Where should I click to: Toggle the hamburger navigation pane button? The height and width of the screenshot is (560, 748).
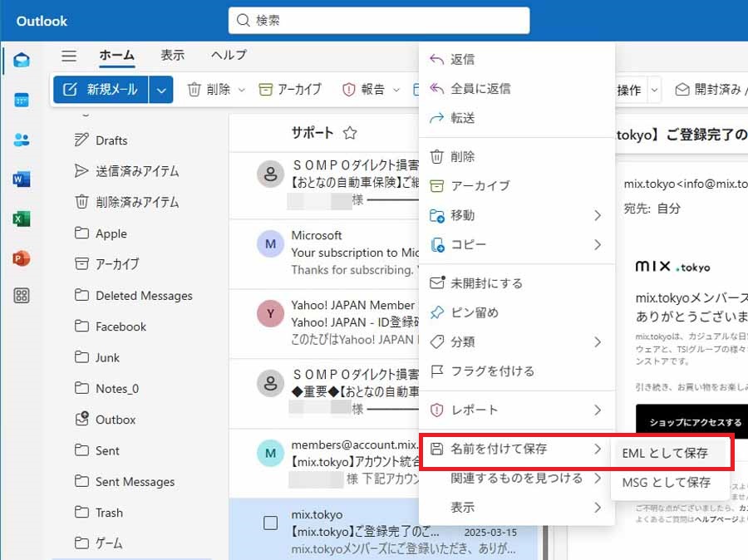pos(69,56)
